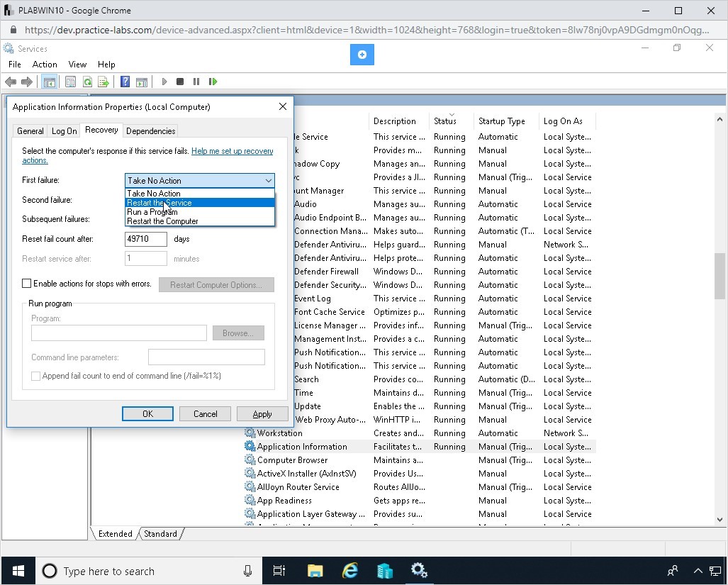
Task: Open Task View from the taskbar
Action: (x=279, y=571)
